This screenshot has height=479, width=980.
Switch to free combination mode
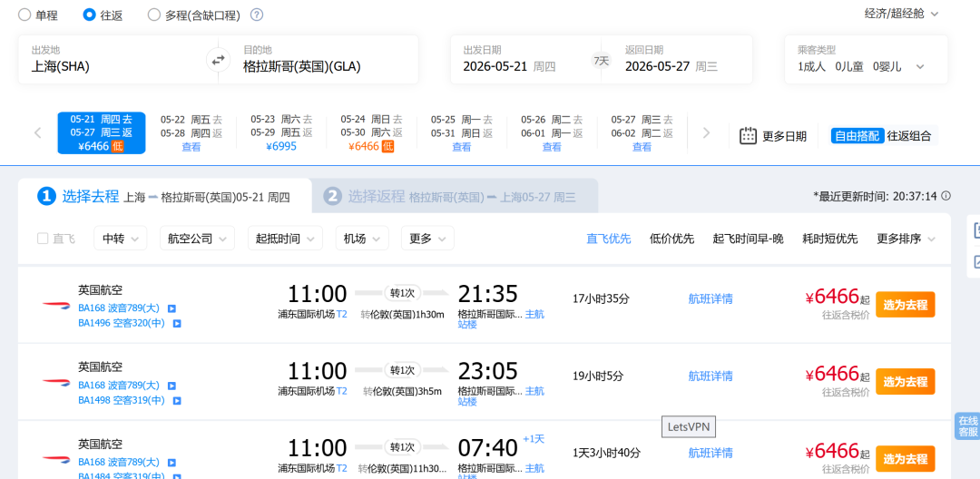857,135
